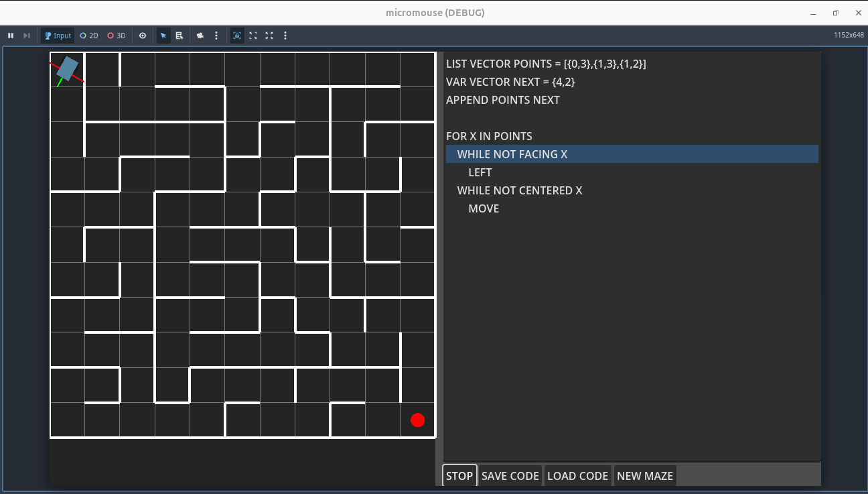
Task: Click the fit-to-window stretch icon
Action: pos(253,36)
